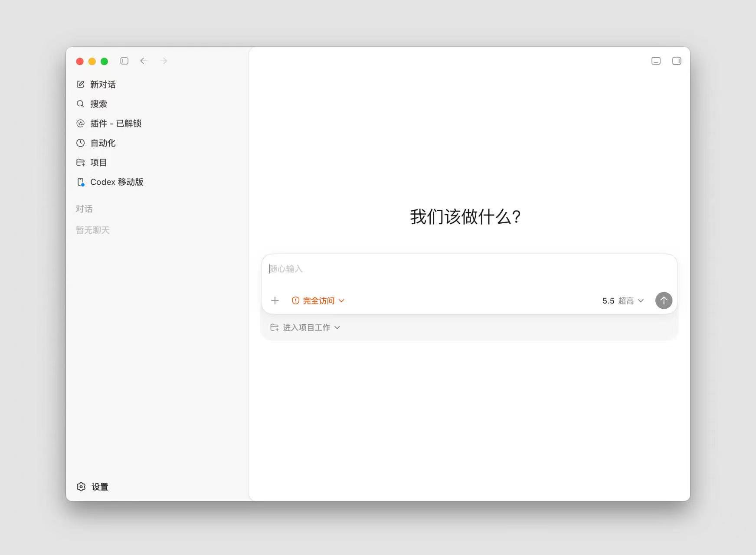
Task: Start a new chat via 新对话
Action: (x=96, y=85)
